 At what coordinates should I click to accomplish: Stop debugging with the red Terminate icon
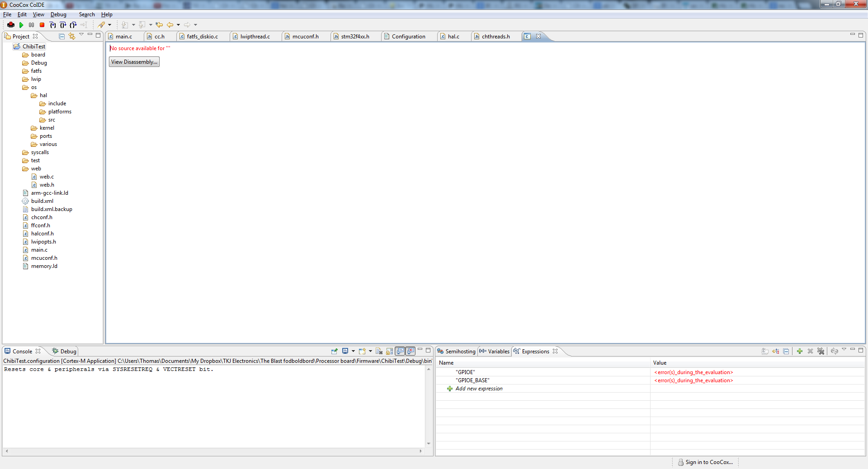pyautogui.click(x=42, y=25)
